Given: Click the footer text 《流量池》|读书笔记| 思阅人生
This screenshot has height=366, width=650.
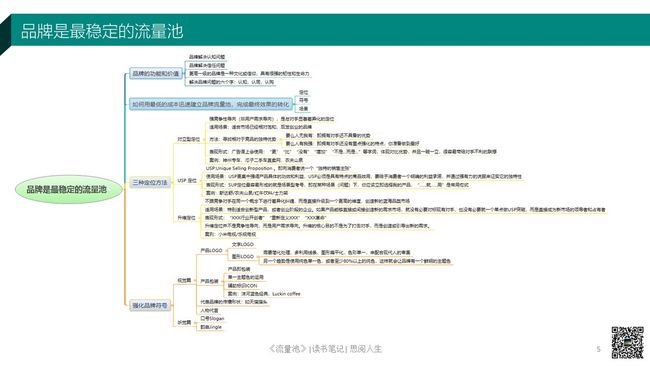Looking at the screenshot, I should coord(325,349).
